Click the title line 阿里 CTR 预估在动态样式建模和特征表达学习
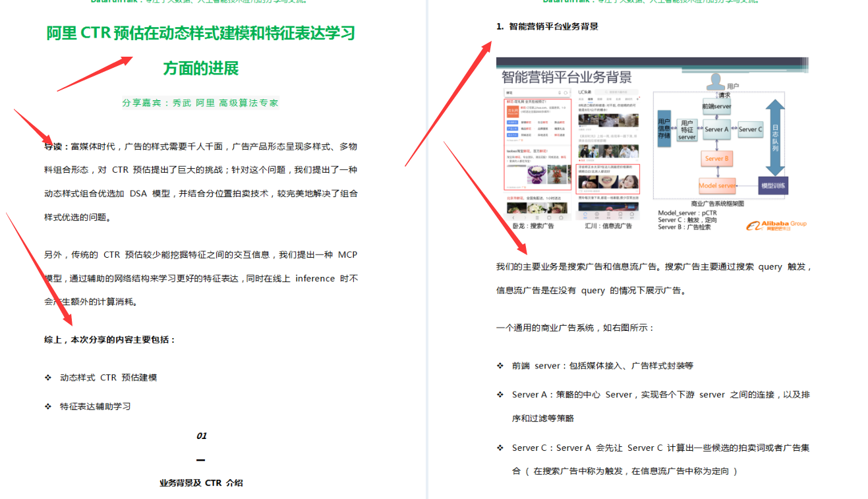Image resolution: width=868 pixels, height=499 pixels. (201, 32)
